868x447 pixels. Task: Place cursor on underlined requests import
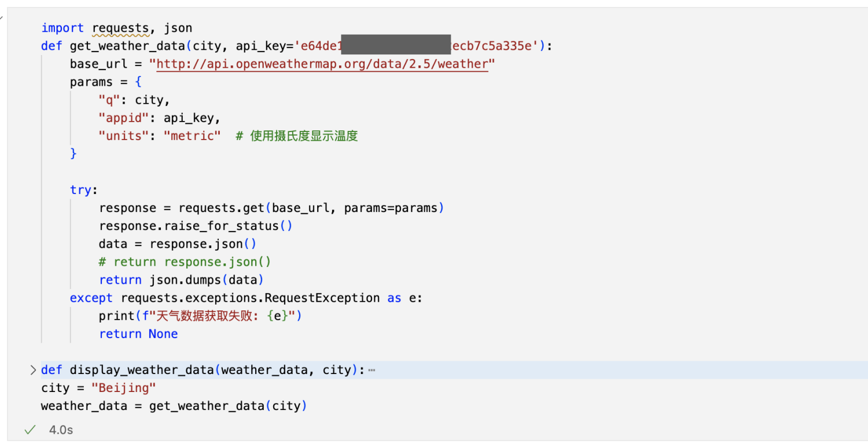pos(120,28)
